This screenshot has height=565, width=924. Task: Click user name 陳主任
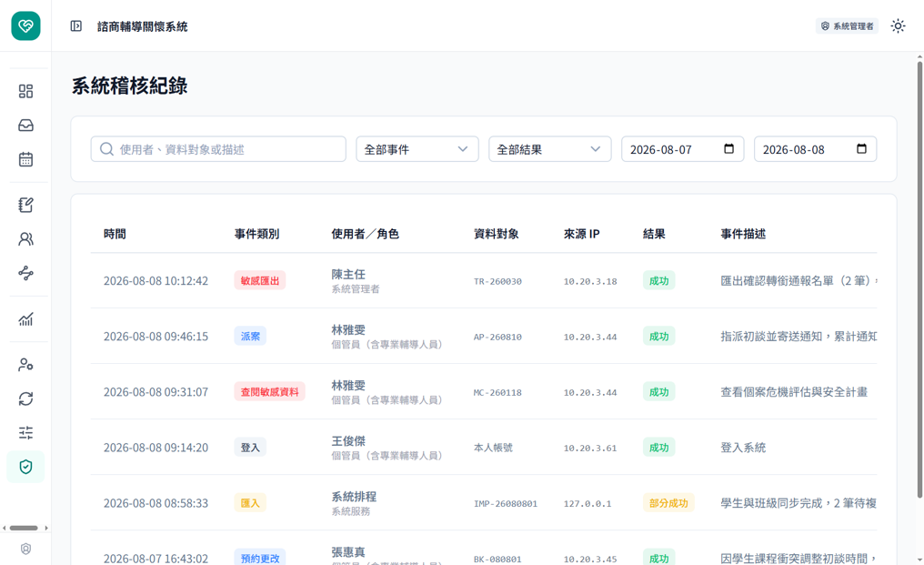pos(348,274)
